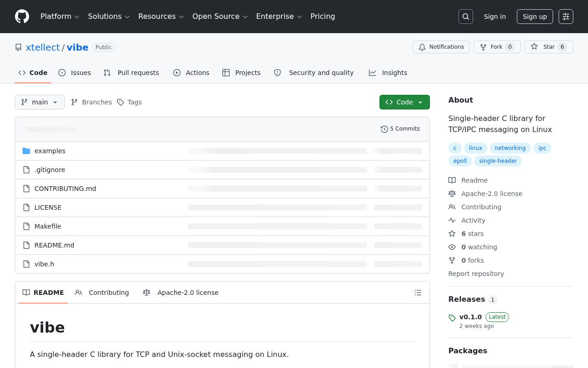Screen dimensions: 588x368
Task: Open the main branch selector dropdown
Action: [40, 102]
